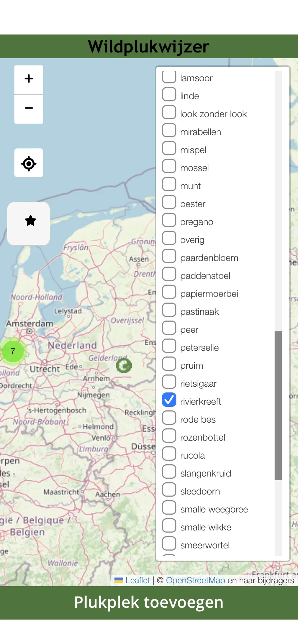The height and width of the screenshot is (644, 298).
Task: Enable smalle weegbree
Action: (x=169, y=508)
